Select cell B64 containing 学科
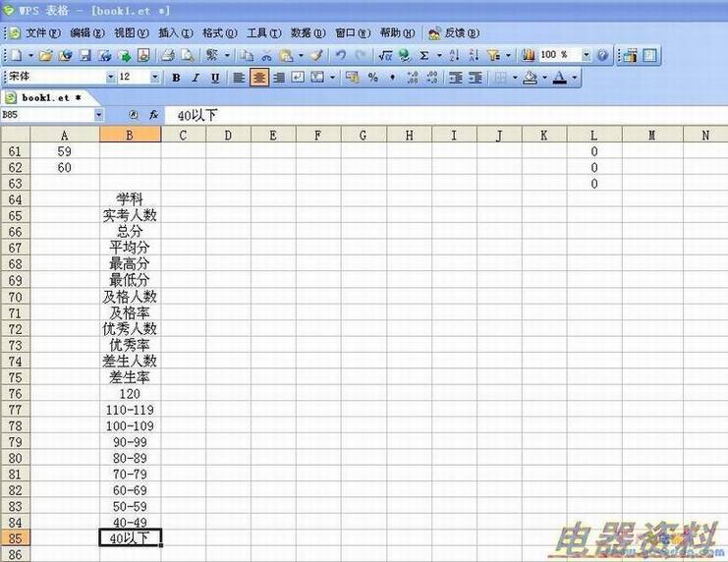This screenshot has width=728, height=562. (130, 199)
